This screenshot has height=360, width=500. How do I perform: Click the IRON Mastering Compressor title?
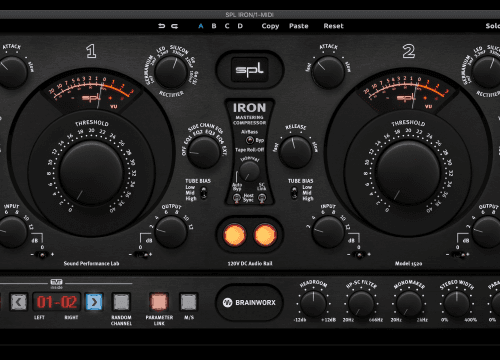(x=250, y=113)
